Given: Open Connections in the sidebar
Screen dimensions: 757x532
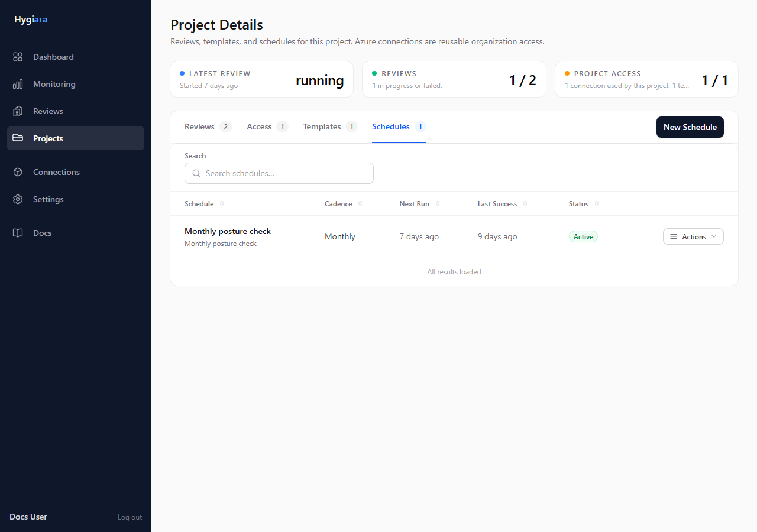Looking at the screenshot, I should pos(76,172).
